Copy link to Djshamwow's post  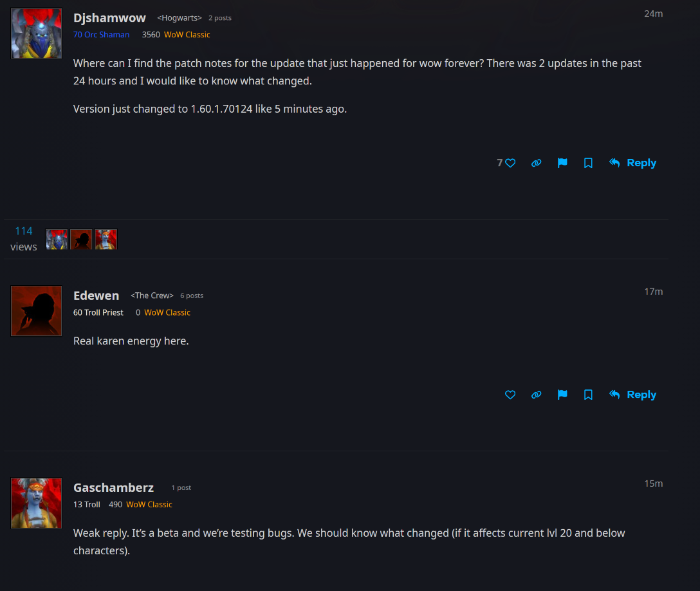click(536, 163)
